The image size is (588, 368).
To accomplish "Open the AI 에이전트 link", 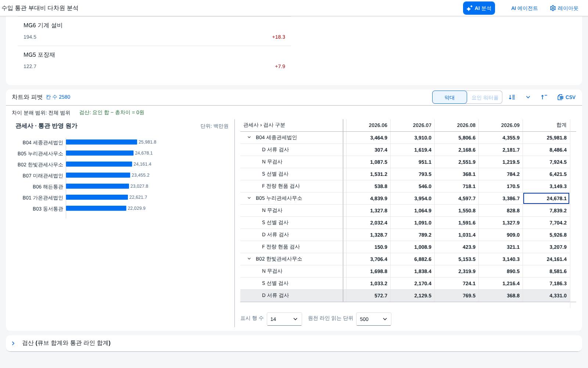I will click(524, 8).
